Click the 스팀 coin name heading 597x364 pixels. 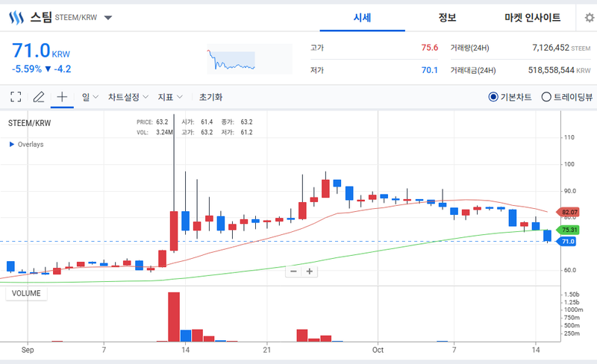click(41, 17)
